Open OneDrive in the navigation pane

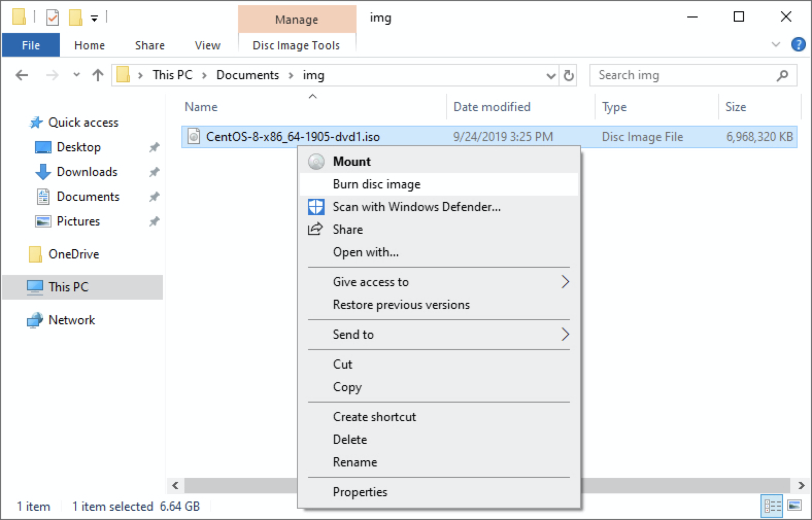(74, 254)
